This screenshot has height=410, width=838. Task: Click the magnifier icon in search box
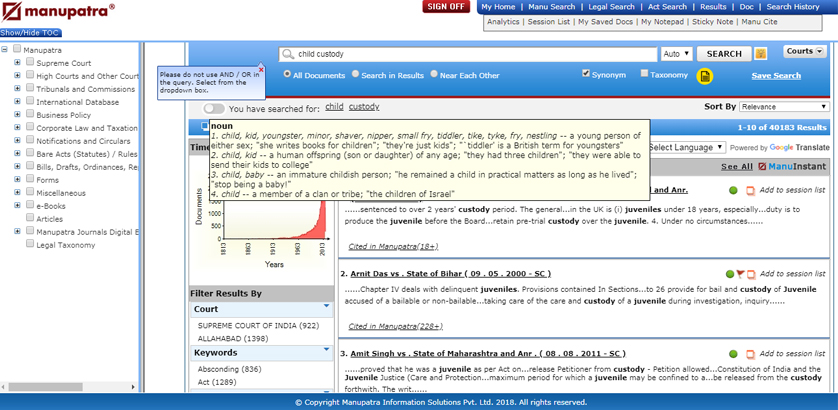288,54
